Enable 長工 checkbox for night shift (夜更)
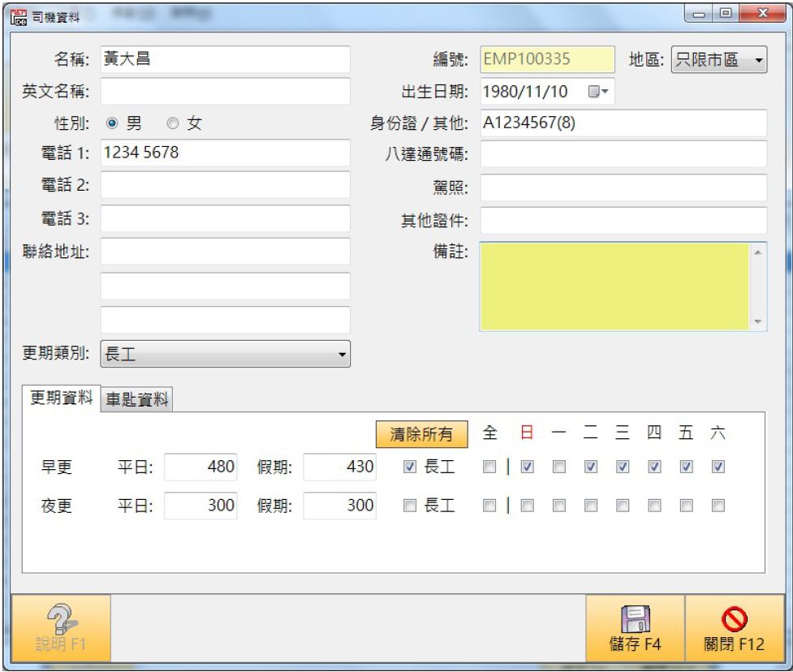Screen dimensions: 793x672 coord(412,506)
